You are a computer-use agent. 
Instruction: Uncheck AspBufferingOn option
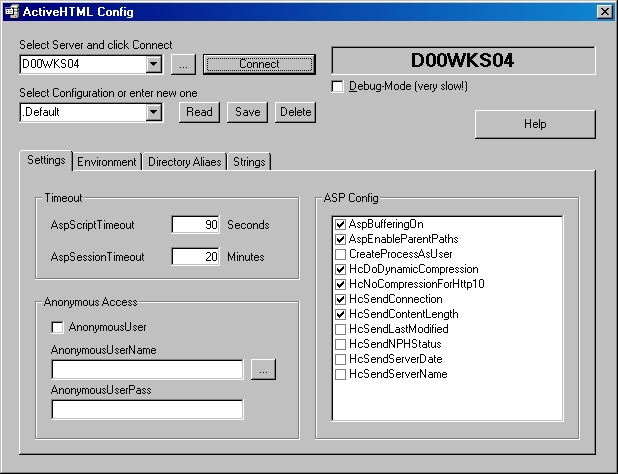click(x=341, y=224)
